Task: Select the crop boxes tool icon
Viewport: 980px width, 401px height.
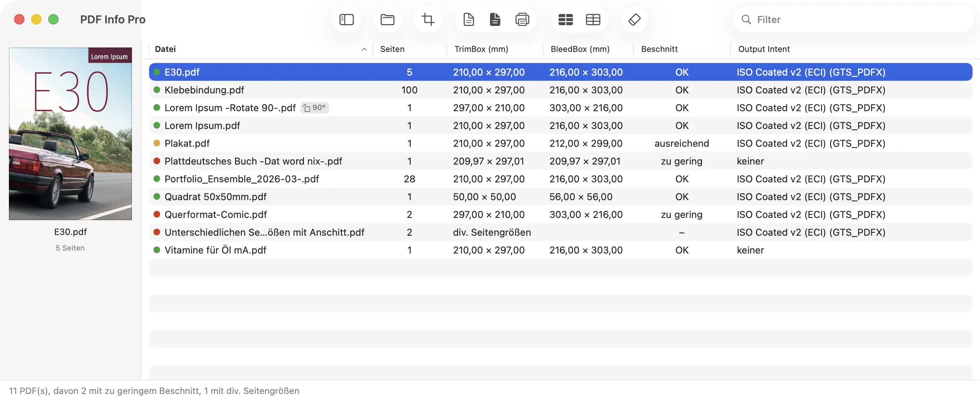Action: 428,19
